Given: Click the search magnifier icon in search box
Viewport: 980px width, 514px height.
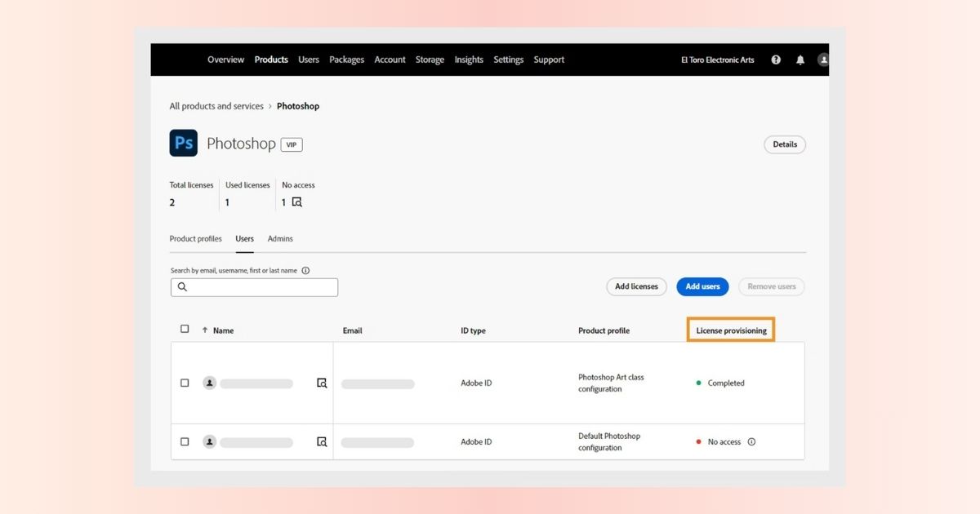Looking at the screenshot, I should click(182, 287).
